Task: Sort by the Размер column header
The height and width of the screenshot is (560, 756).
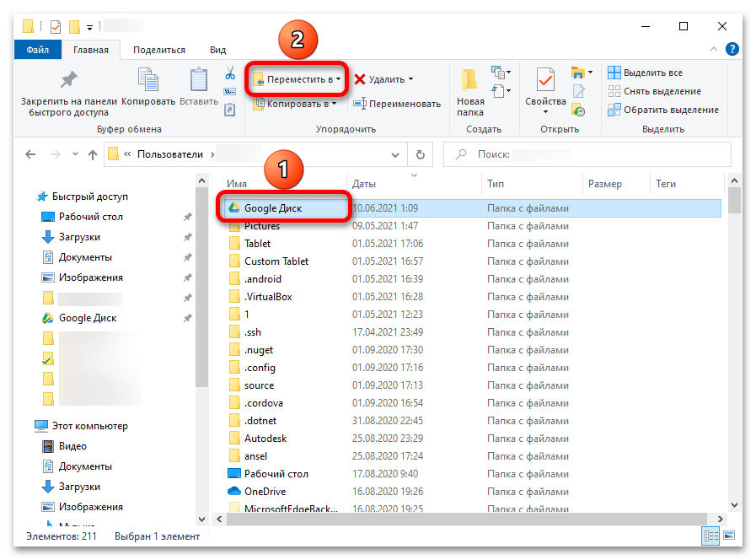Action: coord(604,184)
